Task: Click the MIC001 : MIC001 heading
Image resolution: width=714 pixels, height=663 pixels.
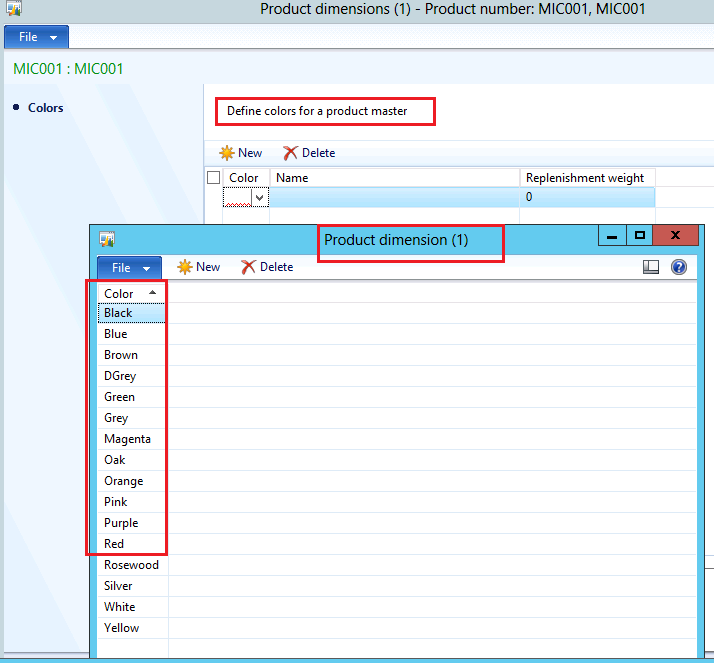Action: [x=68, y=69]
